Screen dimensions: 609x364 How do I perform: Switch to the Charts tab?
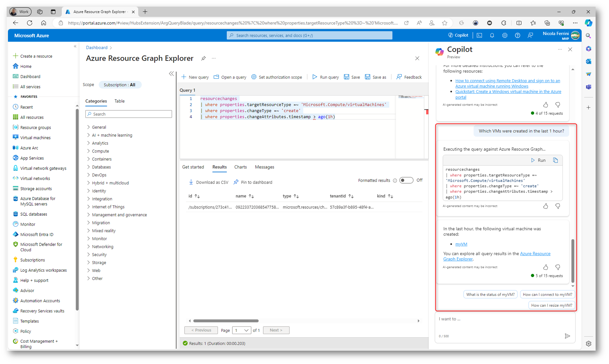pyautogui.click(x=240, y=167)
